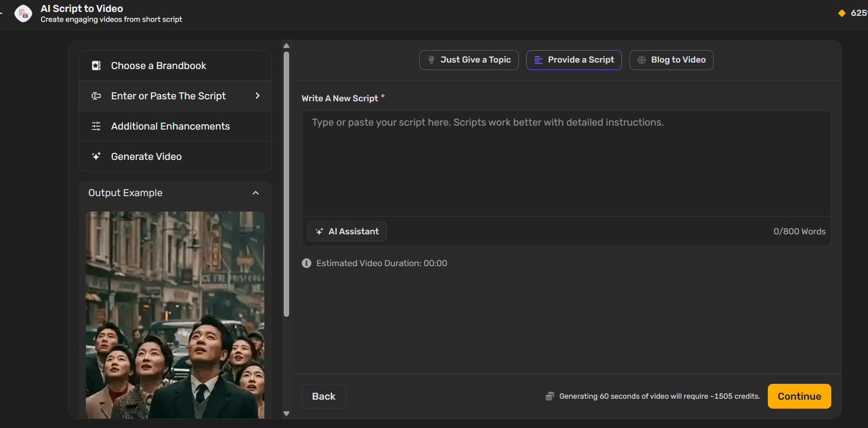Switch to Blog to Video tab
Image resolution: width=868 pixels, height=428 pixels.
(x=671, y=60)
